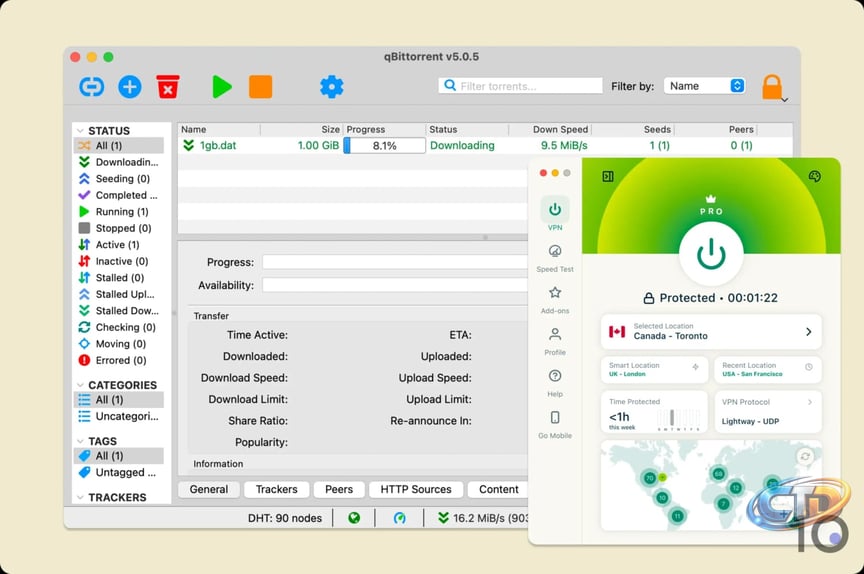Choose Smart Location UK - London
Viewport: 864px width, 574px height.
[654, 370]
